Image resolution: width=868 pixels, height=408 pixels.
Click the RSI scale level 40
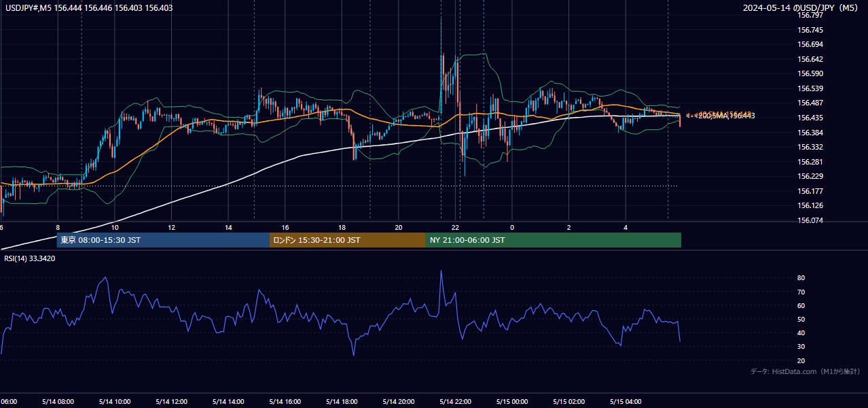point(801,333)
